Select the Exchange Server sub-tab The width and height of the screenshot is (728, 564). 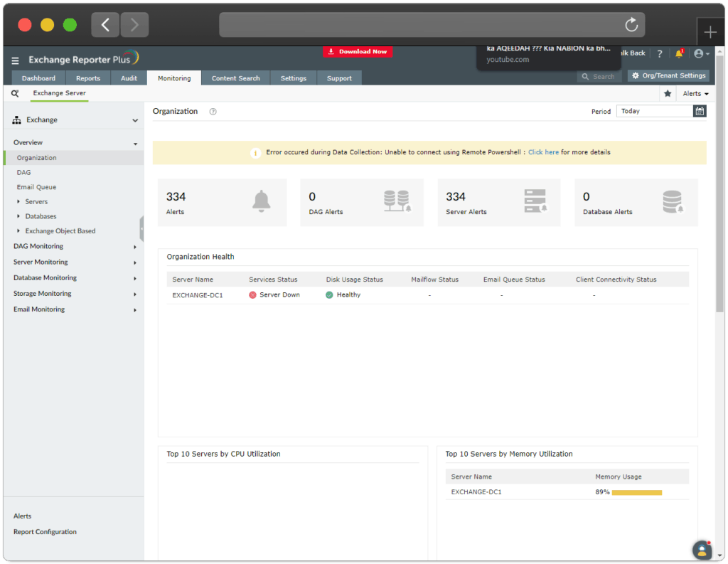pos(60,93)
